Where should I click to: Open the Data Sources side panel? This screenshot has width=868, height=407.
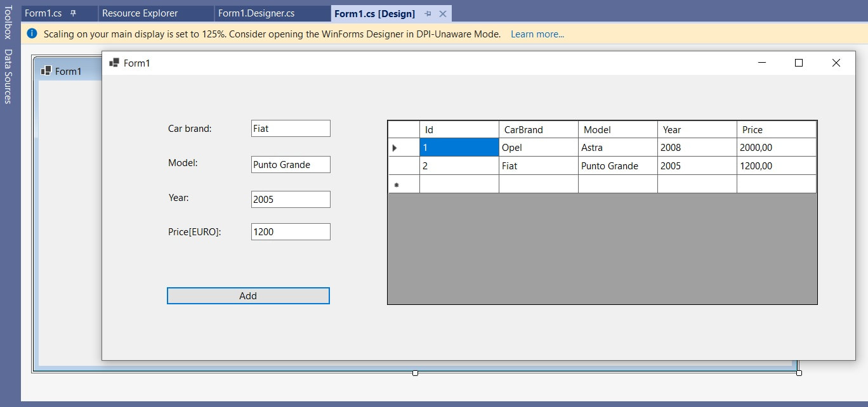[x=8, y=77]
